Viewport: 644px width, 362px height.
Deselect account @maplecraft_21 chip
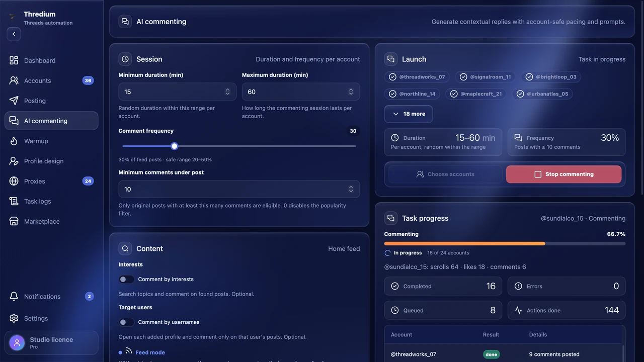pyautogui.click(x=476, y=94)
